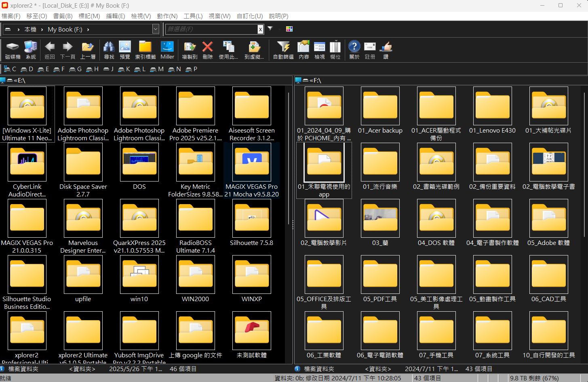Expand chevron after My Book (F:) breadcrumb
588x382 pixels.
[x=88, y=30]
